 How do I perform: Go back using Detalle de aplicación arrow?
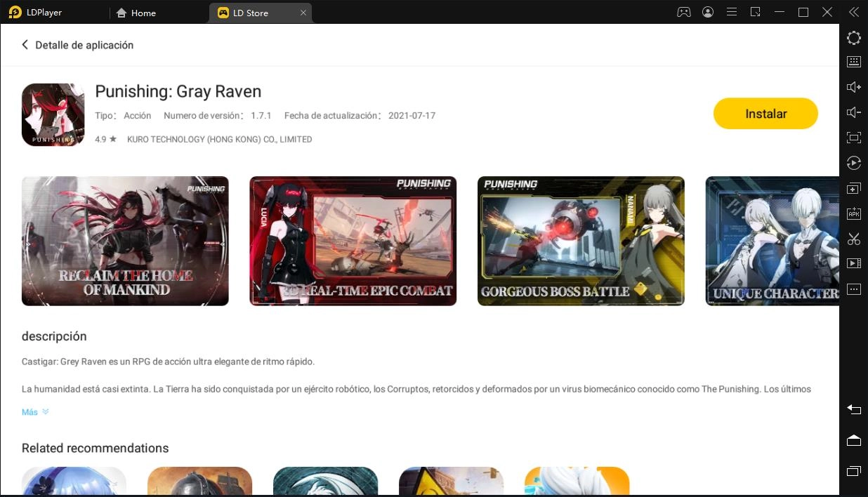[x=25, y=45]
